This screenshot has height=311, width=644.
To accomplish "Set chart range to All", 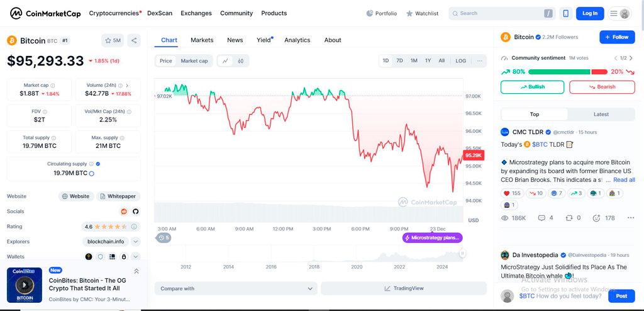I will [441, 61].
